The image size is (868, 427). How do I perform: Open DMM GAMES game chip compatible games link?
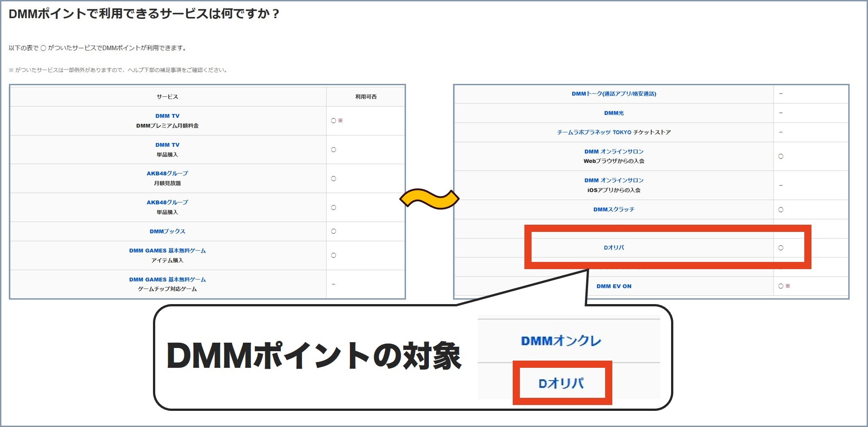(x=168, y=279)
